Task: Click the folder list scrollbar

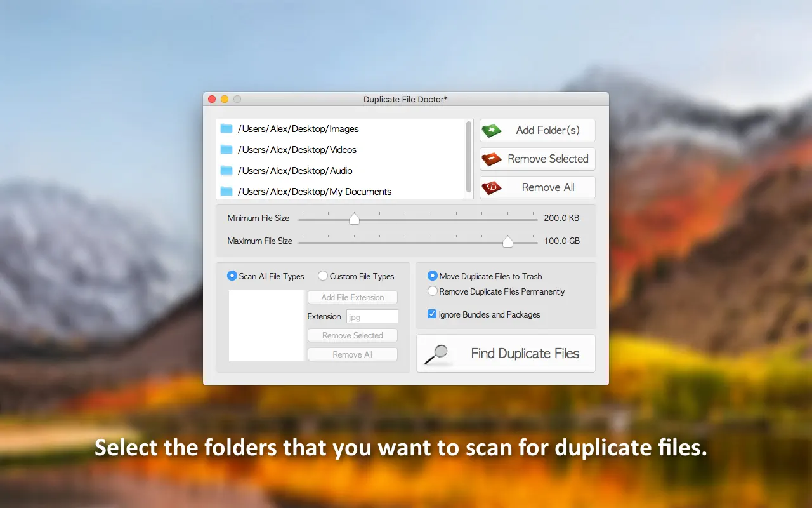Action: point(469,156)
